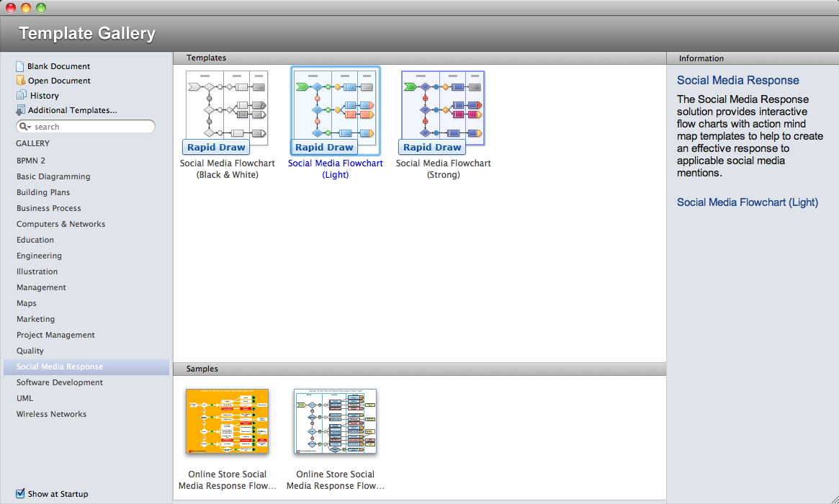Click Social Media Flowchart (Light) link in Information

748,202
